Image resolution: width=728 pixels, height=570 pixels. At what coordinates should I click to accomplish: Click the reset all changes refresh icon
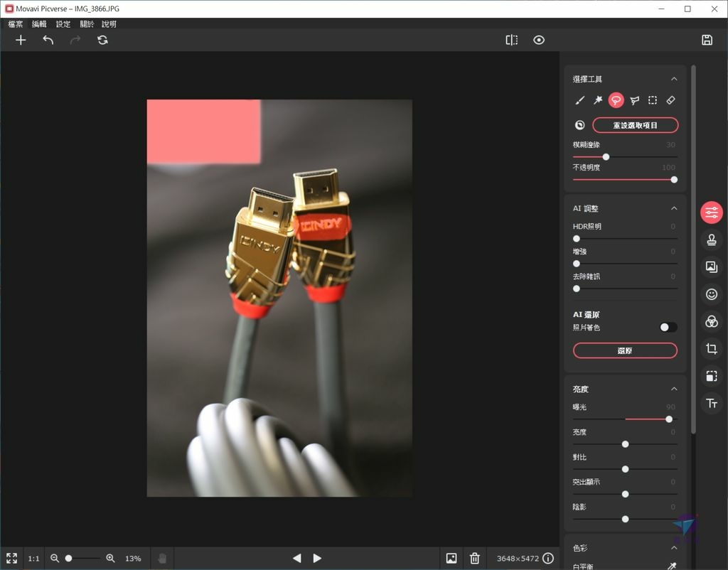(x=102, y=40)
